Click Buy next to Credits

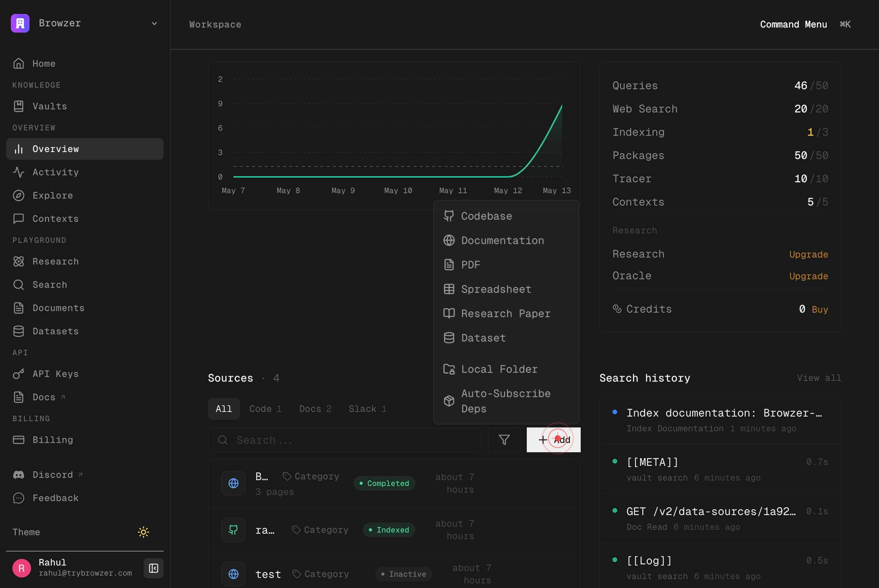[820, 310]
